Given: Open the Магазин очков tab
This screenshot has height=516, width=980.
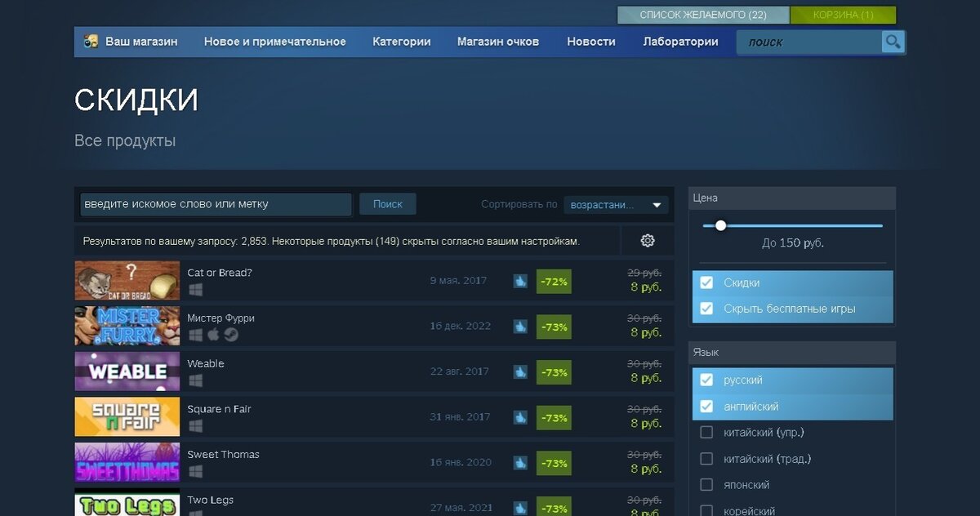Looking at the screenshot, I should [498, 42].
